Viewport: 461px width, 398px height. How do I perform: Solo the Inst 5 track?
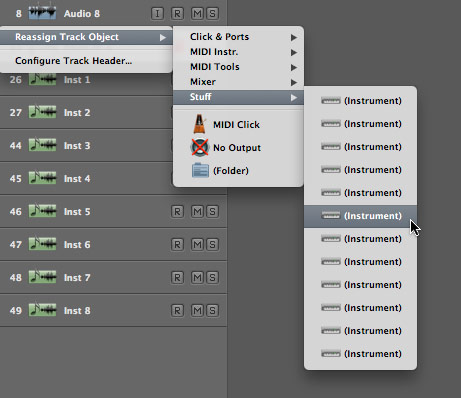(212, 212)
